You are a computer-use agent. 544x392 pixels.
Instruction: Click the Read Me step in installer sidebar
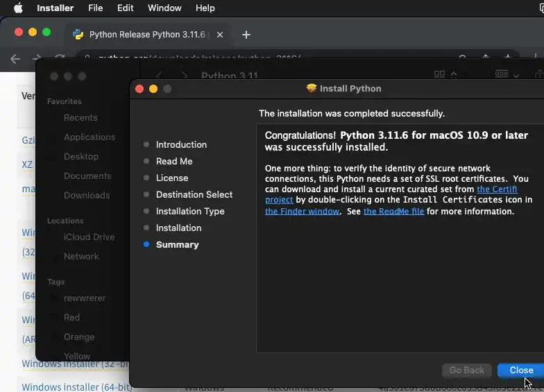pos(174,161)
